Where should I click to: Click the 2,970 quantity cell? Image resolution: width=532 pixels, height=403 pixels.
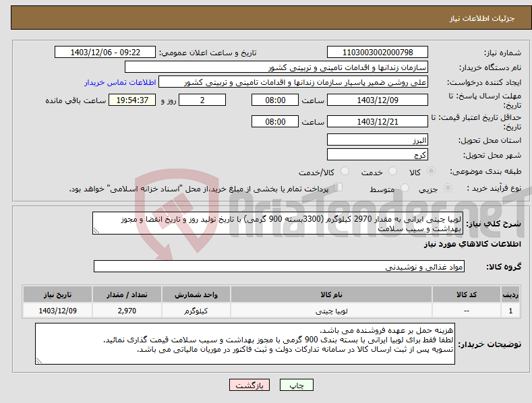pos(127,311)
